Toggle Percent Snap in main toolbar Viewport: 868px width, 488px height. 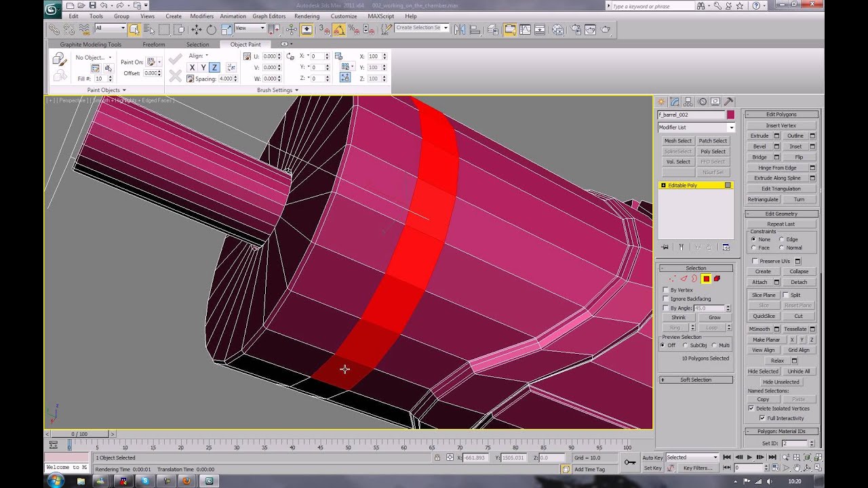pos(353,29)
